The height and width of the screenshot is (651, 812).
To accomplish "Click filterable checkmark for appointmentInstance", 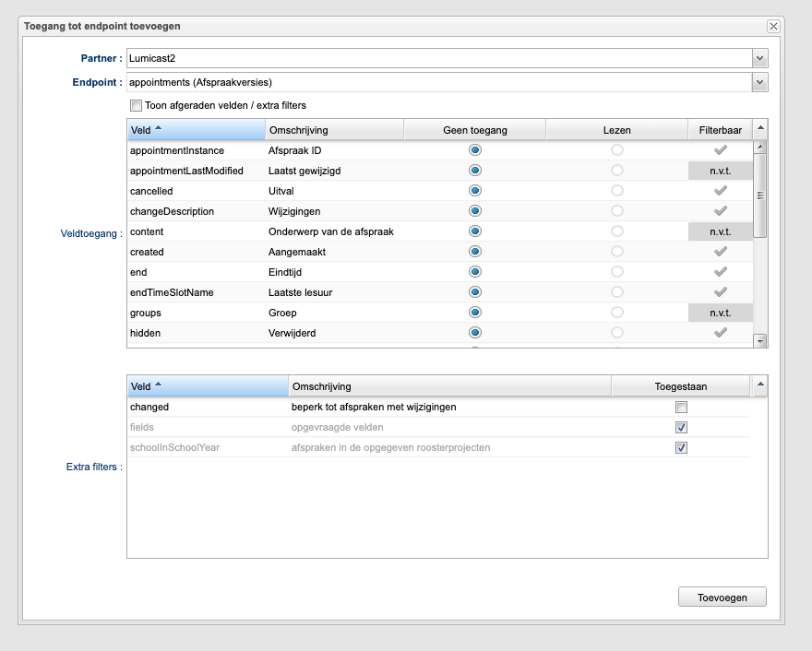I will 721,150.
